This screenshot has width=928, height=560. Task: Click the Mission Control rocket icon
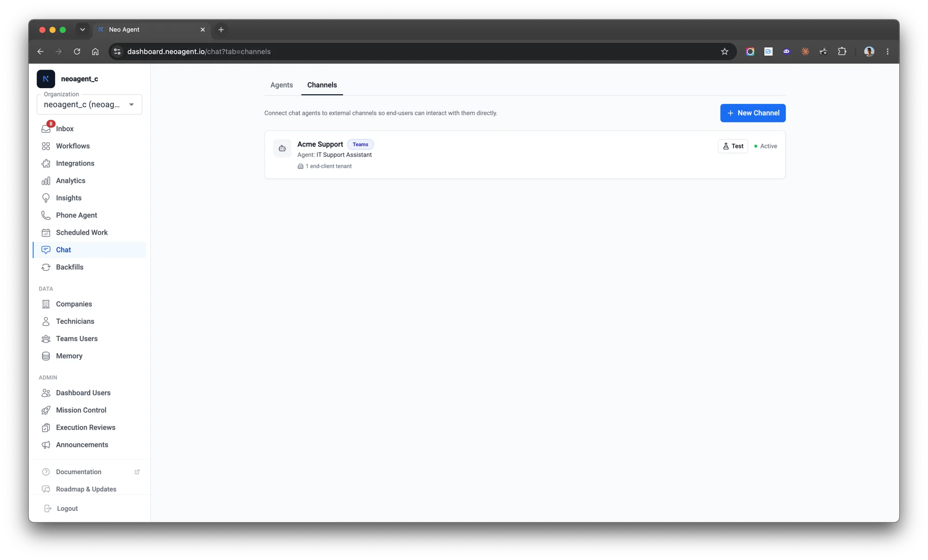pos(46,410)
